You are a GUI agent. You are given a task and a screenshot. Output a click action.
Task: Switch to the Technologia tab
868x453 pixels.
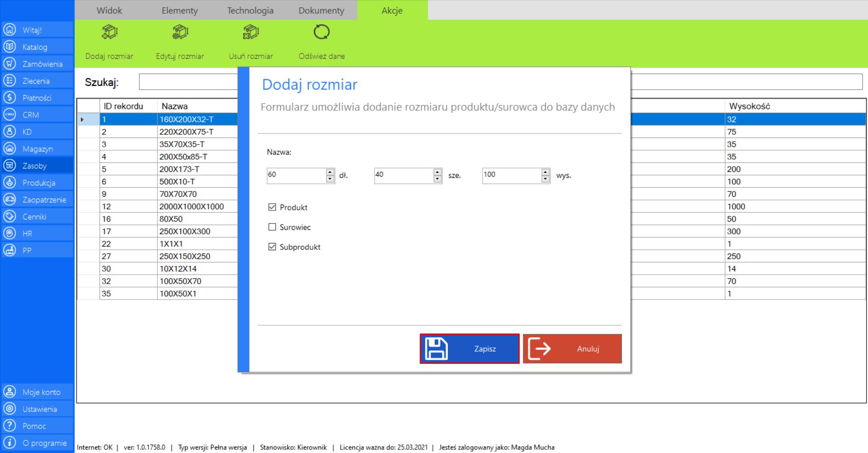click(x=250, y=10)
